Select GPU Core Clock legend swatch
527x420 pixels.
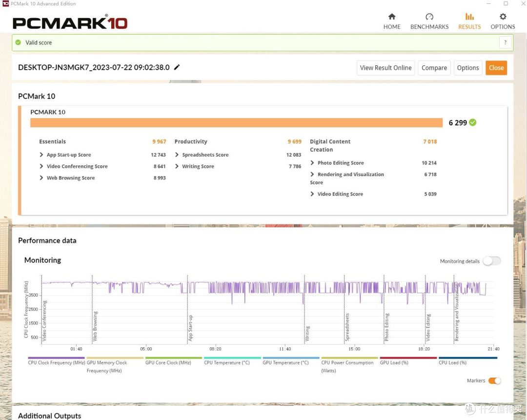(174, 358)
